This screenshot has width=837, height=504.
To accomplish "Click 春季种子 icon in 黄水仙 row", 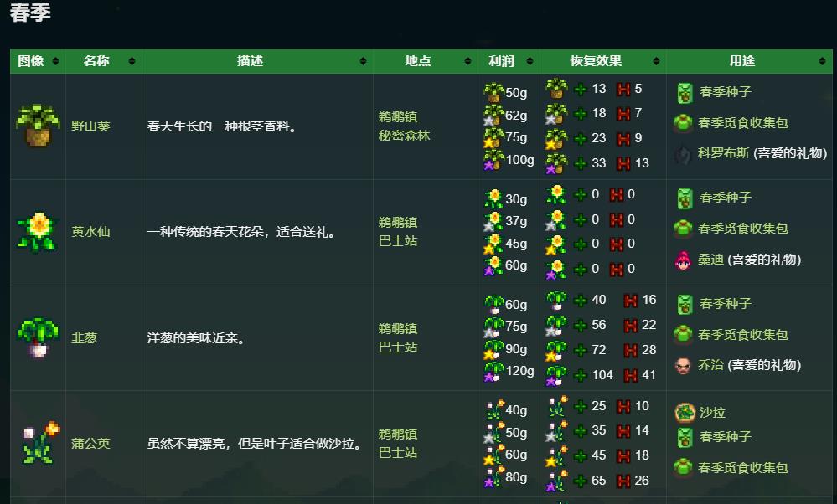I will pos(685,198).
